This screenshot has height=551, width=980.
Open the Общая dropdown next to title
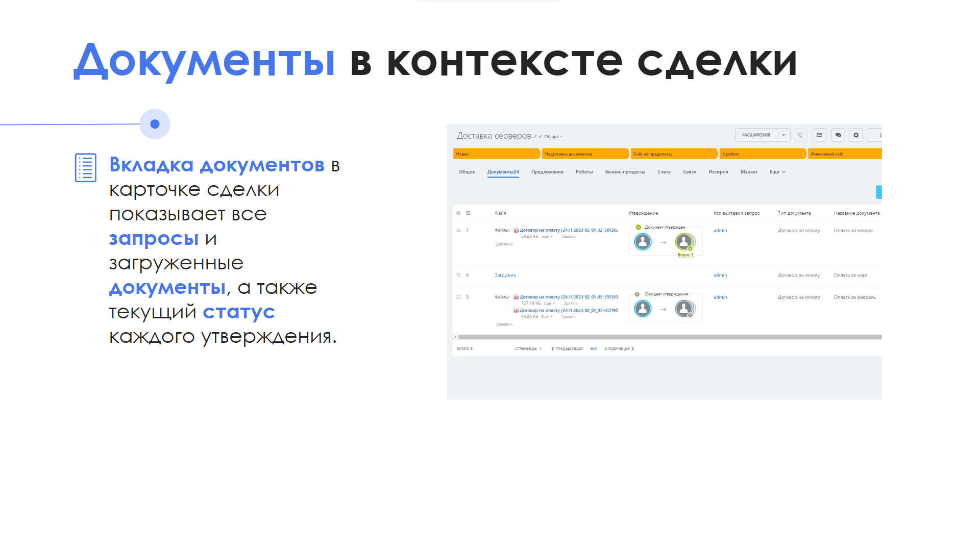pyautogui.click(x=552, y=137)
